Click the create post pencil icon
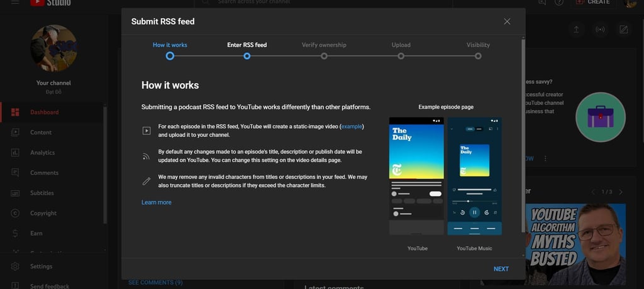The width and height of the screenshot is (644, 289). pyautogui.click(x=624, y=30)
